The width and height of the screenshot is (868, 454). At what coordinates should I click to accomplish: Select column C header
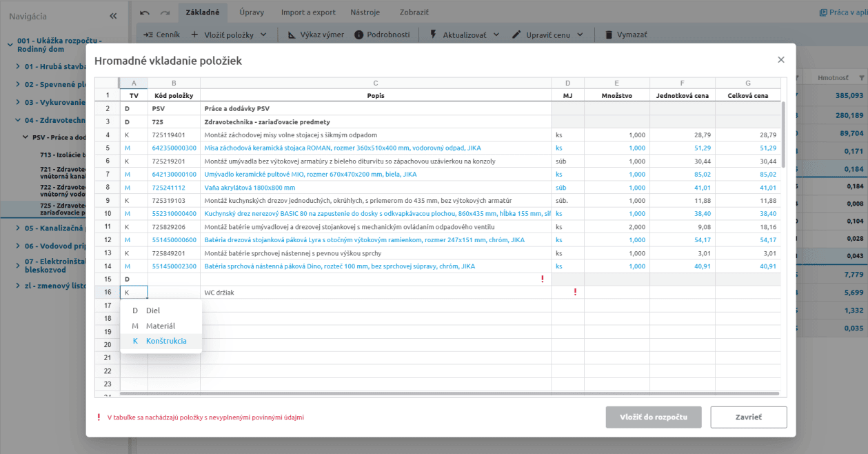point(376,83)
